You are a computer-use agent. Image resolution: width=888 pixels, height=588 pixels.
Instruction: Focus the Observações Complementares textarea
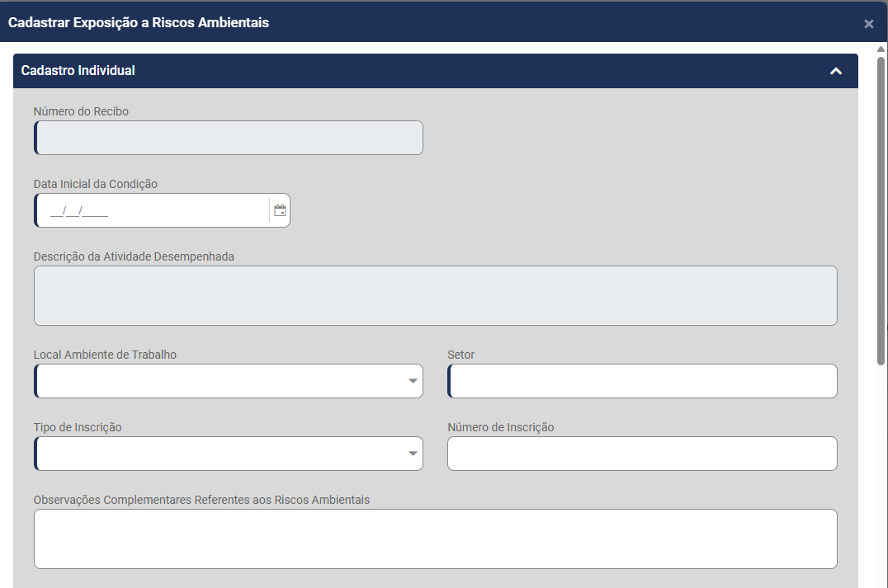pos(435,539)
